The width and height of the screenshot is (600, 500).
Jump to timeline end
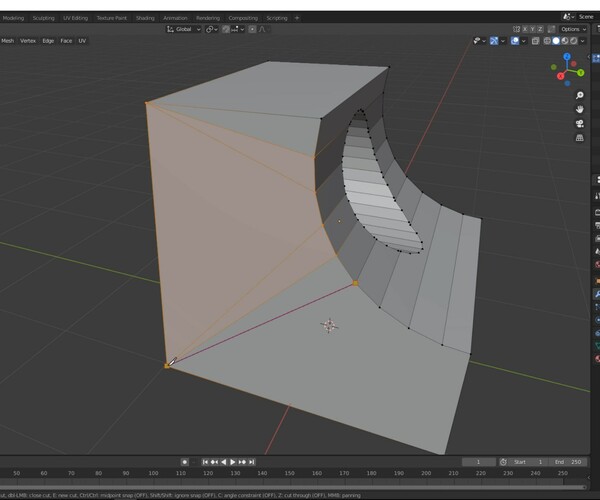(251, 462)
